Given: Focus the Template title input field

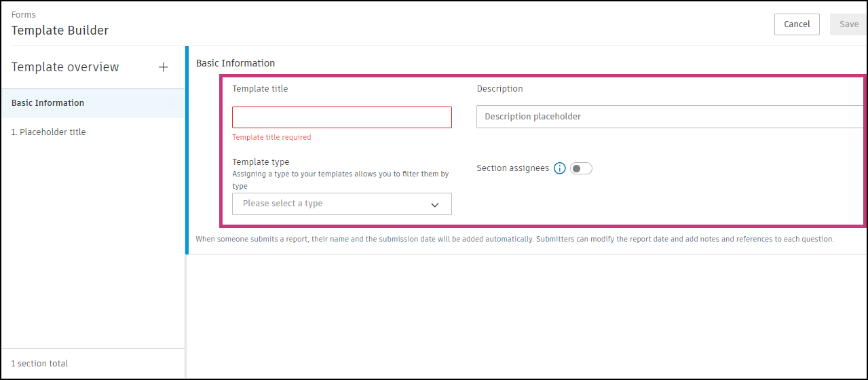Looking at the screenshot, I should pos(341,117).
